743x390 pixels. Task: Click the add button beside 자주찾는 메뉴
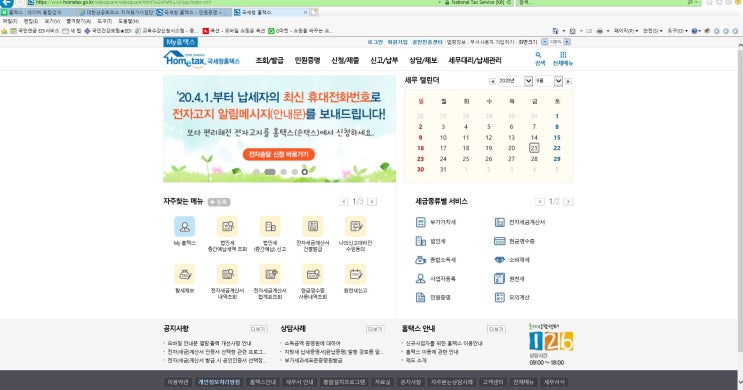click(219, 202)
